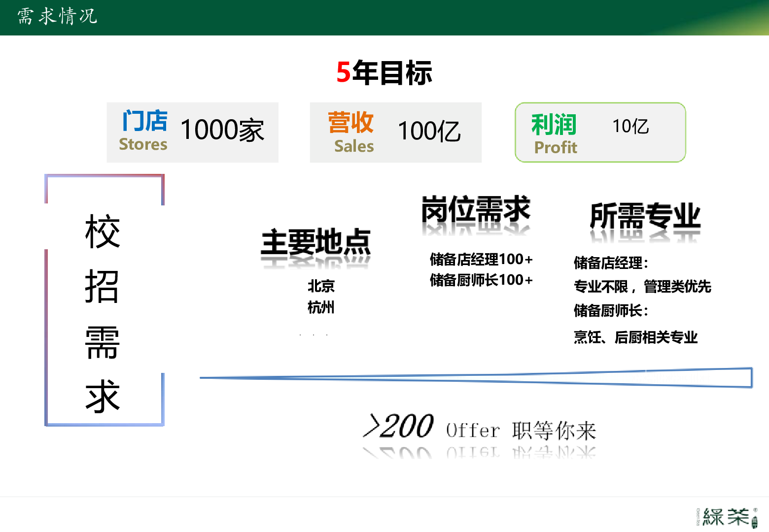769x532 pixels.
Task: Select the 5年目标 heading
Action: (x=384, y=72)
